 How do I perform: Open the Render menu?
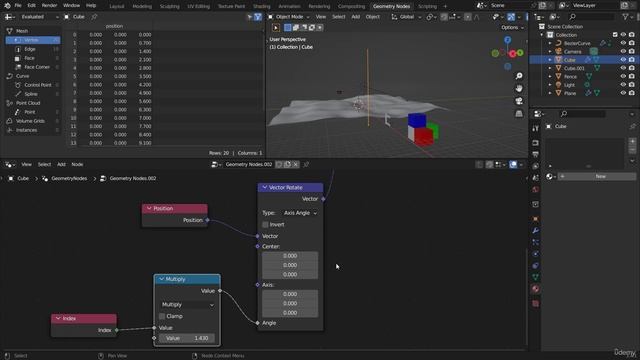49,6
